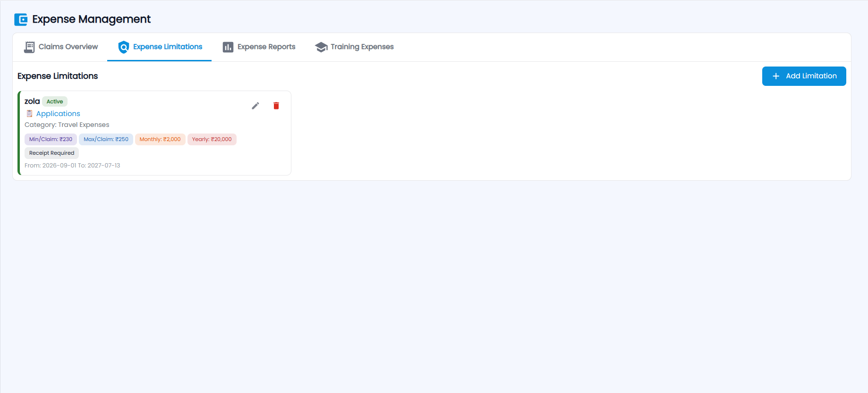Open the Claims Overview tab
This screenshot has height=393, width=868.
click(x=61, y=47)
